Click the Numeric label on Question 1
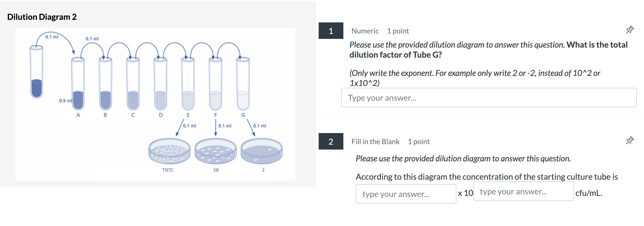The width and height of the screenshot is (644, 226). click(364, 31)
